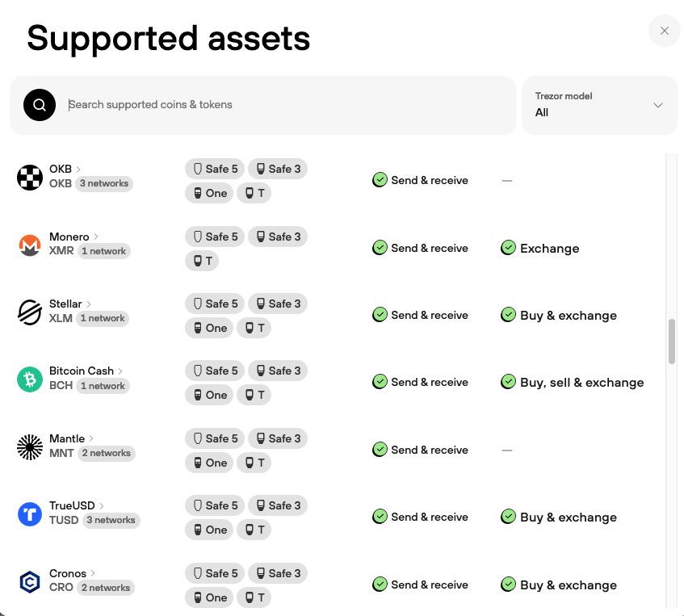
Task: Open the Stellar asset page
Action: (70, 304)
